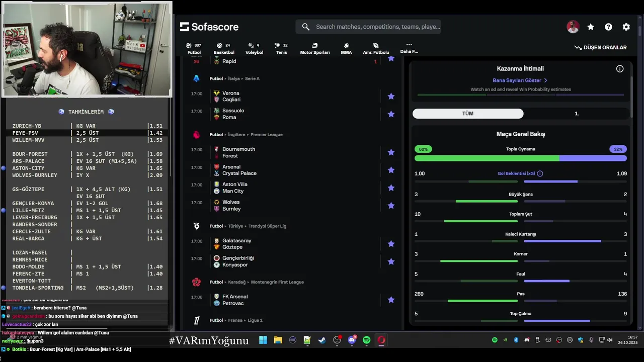Click the Topla Oynama possession bar
The height and width of the screenshot is (362, 644).
[x=521, y=158]
